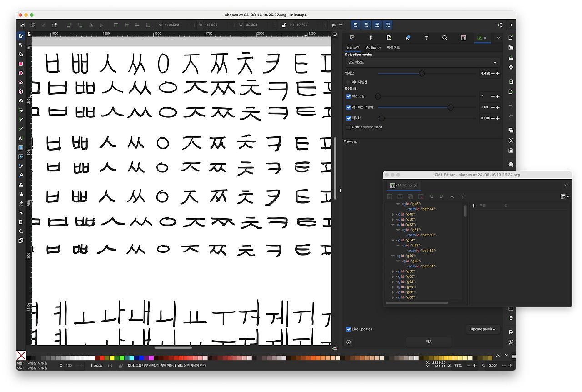Click the canvas lock guides icon
The height and width of the screenshot is (392, 582).
(x=29, y=34)
